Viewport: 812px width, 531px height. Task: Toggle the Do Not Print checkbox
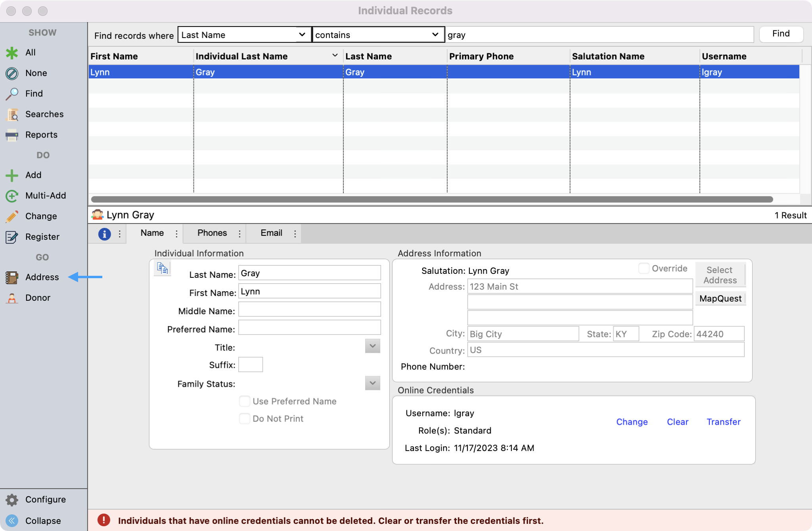(x=245, y=418)
